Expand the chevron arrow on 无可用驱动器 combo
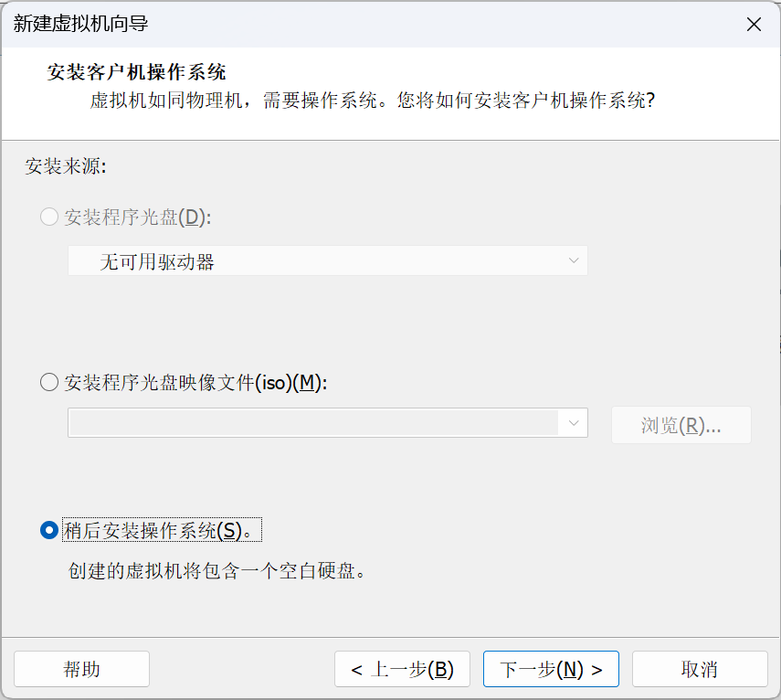The height and width of the screenshot is (700, 781). (x=574, y=260)
